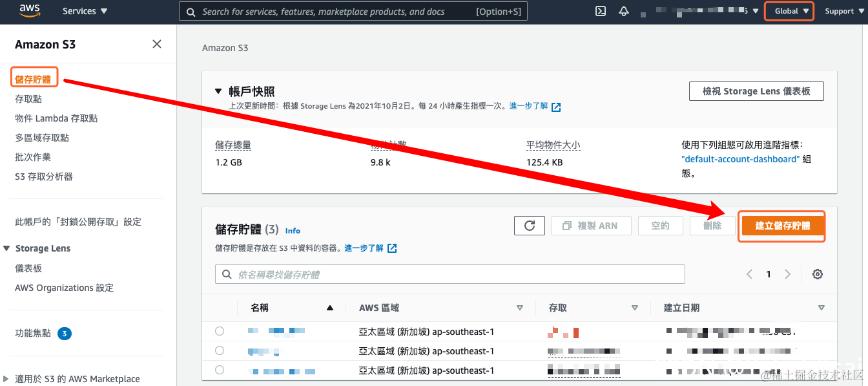Open 此帳戶的「封鎖公開存取」設定
Viewport: 868px width, 386px height.
[x=78, y=222]
